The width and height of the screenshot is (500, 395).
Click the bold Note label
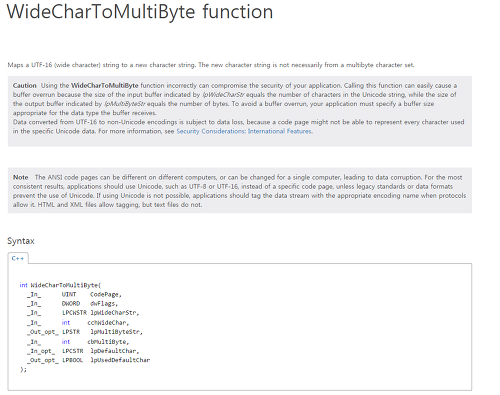(20, 177)
